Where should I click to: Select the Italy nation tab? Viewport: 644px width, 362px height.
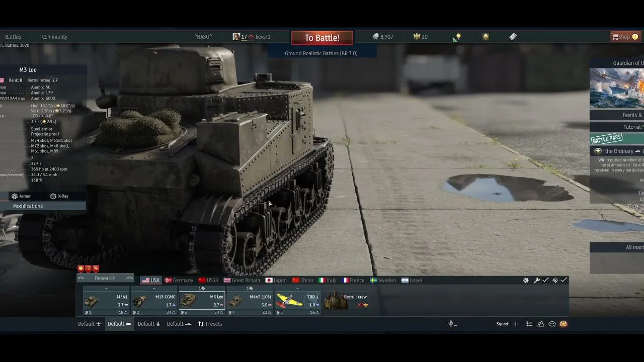pos(328,281)
